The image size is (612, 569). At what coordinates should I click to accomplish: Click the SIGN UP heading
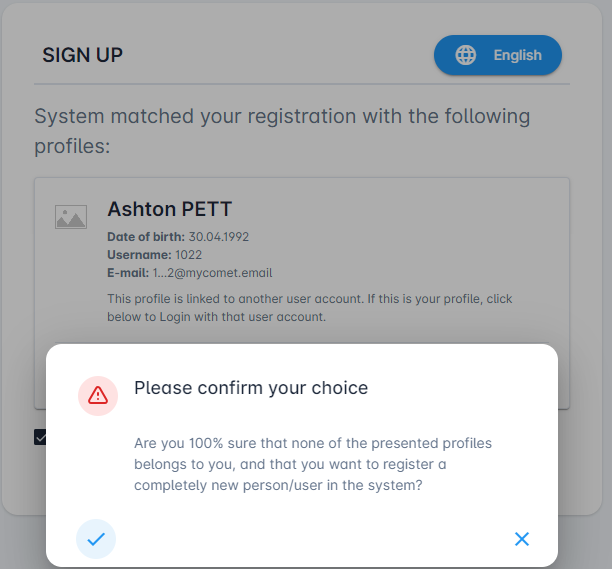[x=82, y=55]
